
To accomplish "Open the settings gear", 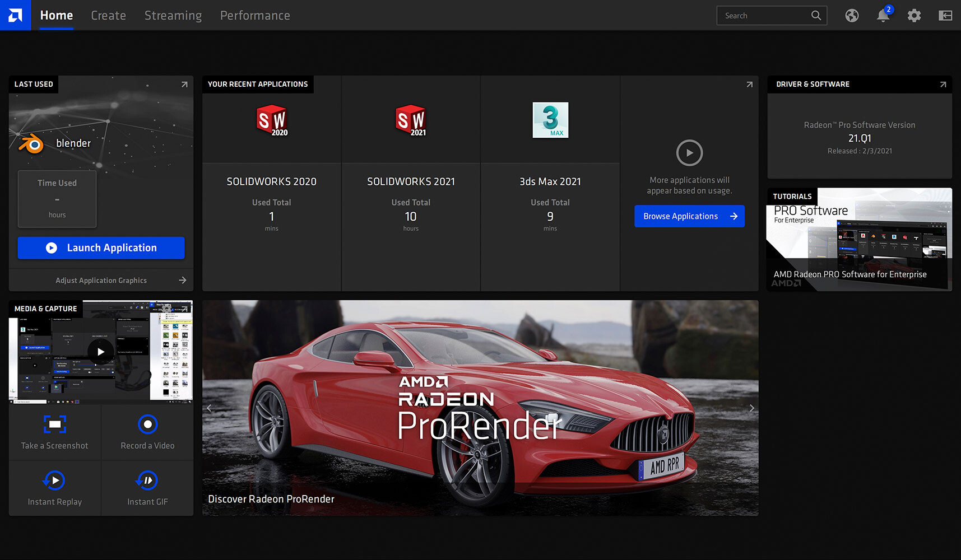I will point(914,16).
